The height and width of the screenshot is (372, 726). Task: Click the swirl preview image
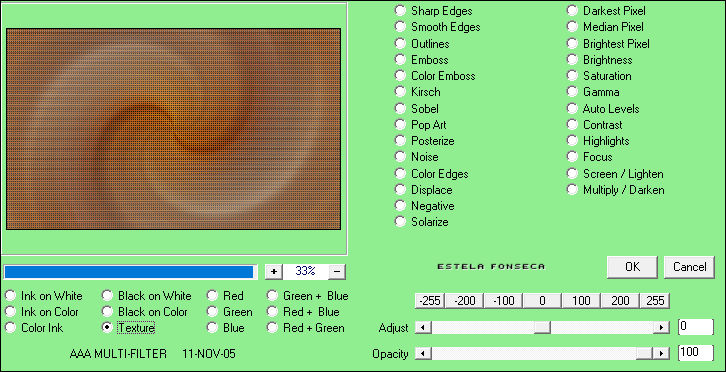point(174,129)
